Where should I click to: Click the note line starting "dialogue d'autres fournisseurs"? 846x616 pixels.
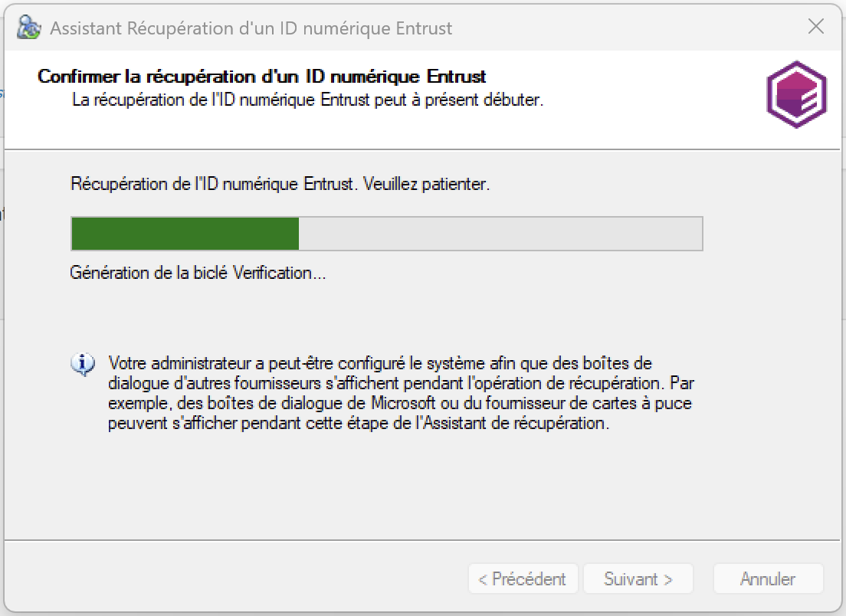401,383
